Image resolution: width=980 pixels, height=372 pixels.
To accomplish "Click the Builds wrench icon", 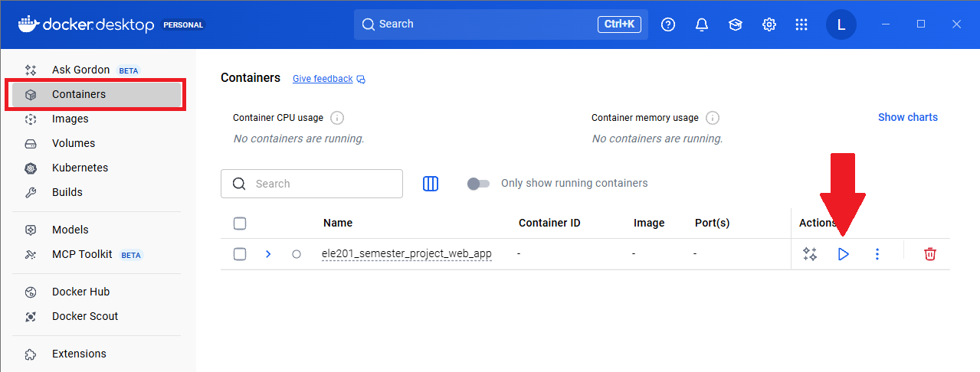I will pos(31,193).
